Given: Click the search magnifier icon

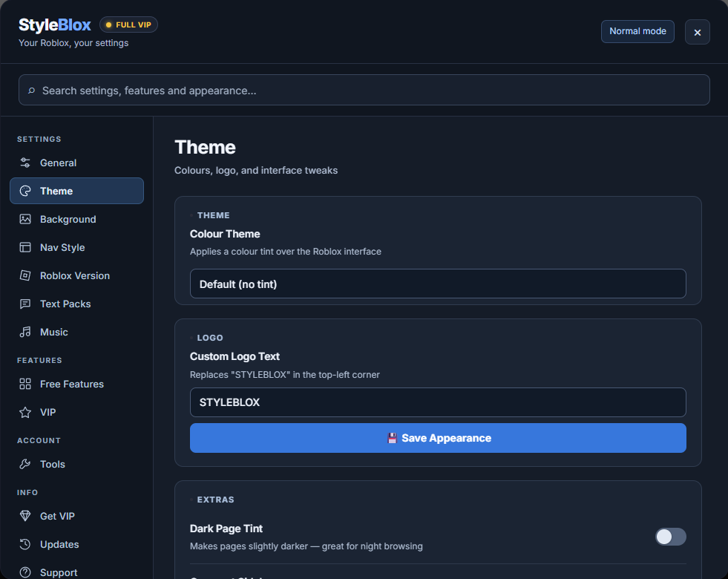Looking at the screenshot, I should [x=32, y=91].
